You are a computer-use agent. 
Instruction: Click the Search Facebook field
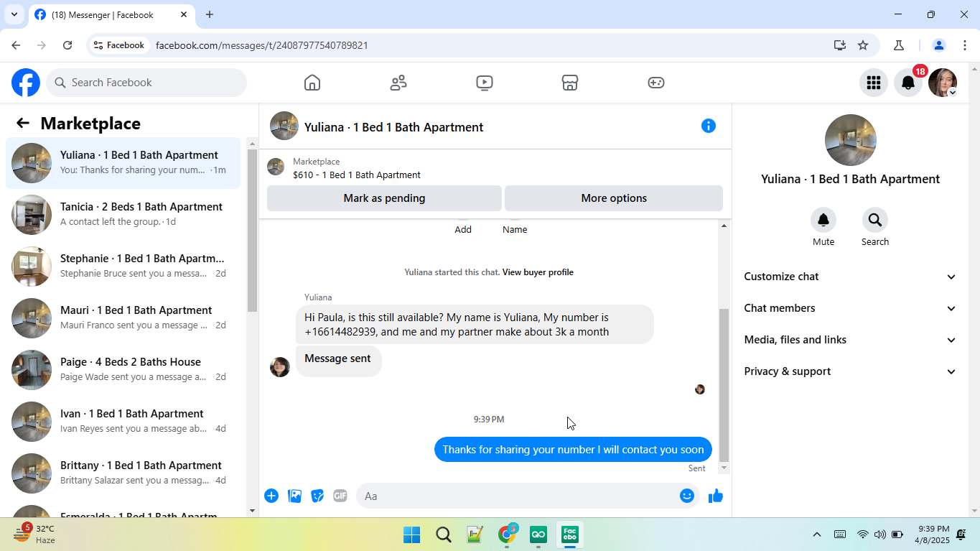point(146,83)
